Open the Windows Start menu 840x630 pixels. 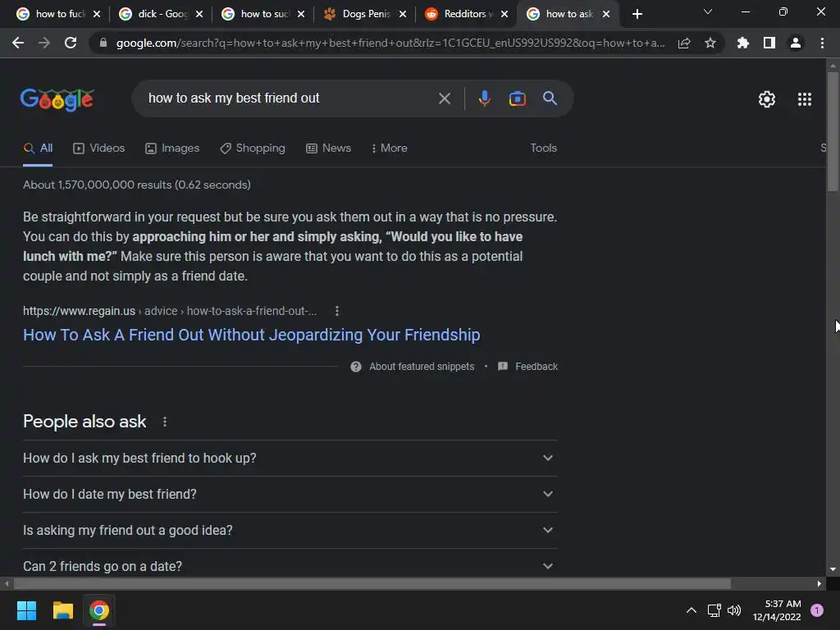click(x=26, y=610)
